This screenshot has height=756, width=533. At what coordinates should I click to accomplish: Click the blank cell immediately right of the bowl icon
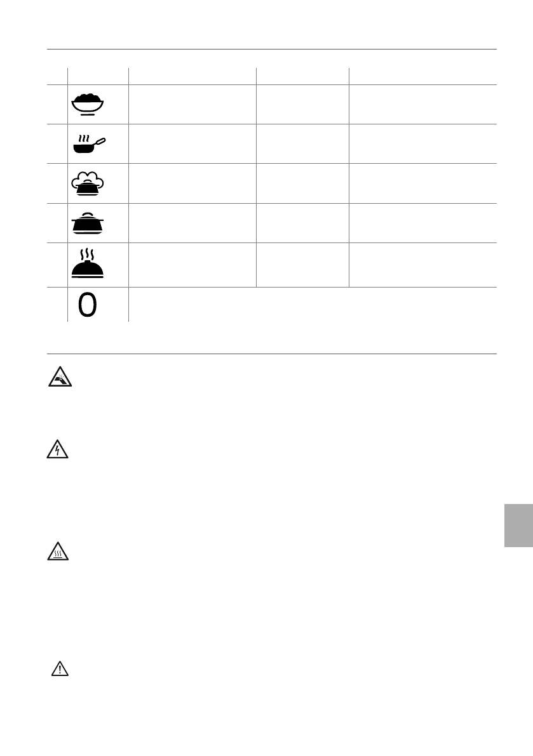coord(192,104)
